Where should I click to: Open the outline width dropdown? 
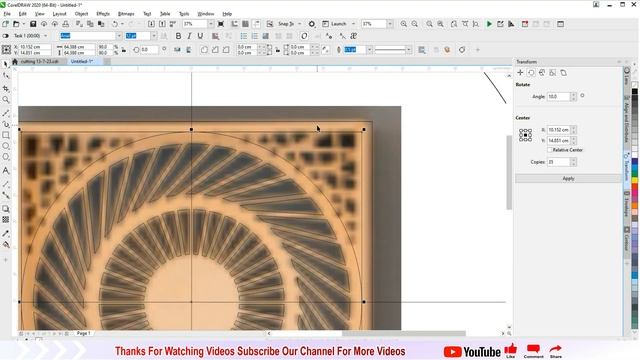click(x=369, y=50)
